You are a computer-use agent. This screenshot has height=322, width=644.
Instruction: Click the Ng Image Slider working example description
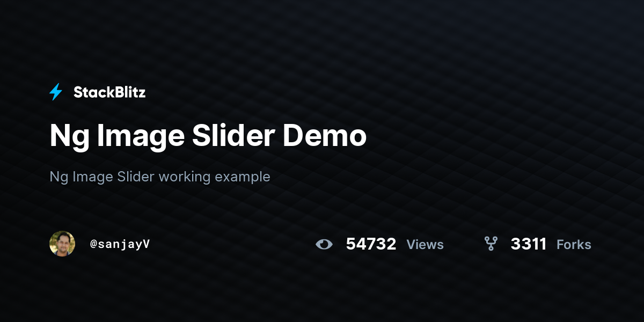(x=160, y=177)
